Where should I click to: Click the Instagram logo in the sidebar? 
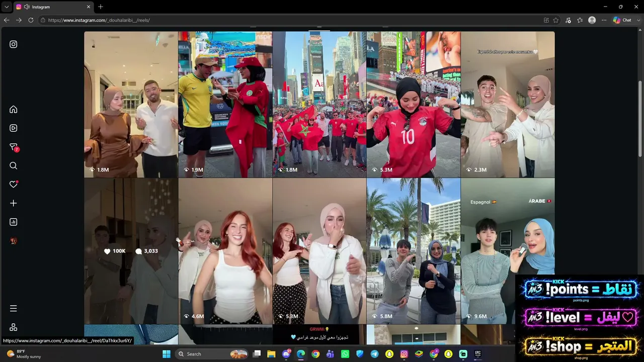(x=14, y=44)
